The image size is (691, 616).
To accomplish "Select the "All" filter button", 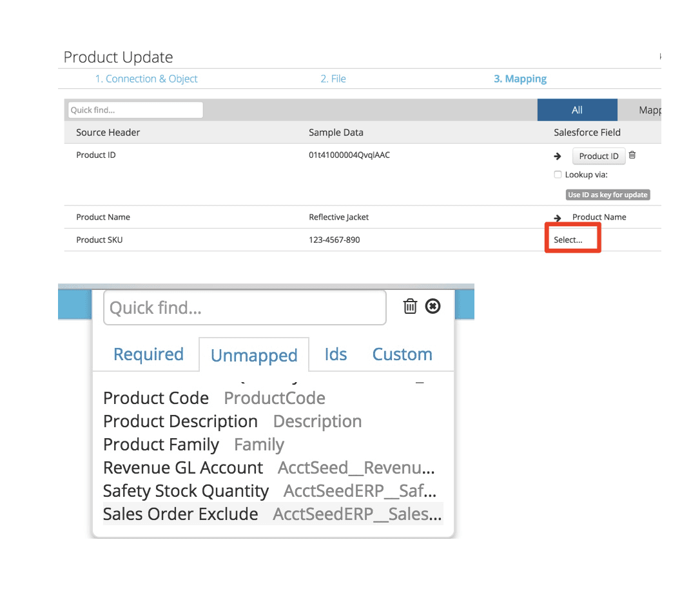I will pos(577,110).
